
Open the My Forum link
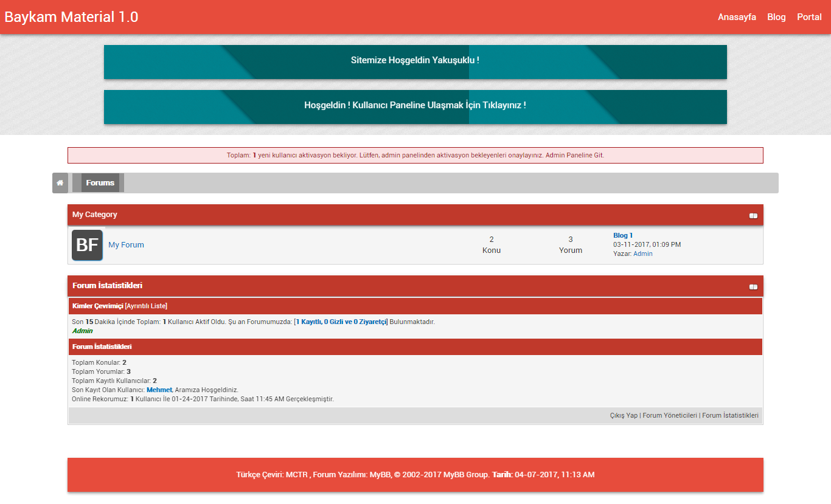tap(126, 245)
